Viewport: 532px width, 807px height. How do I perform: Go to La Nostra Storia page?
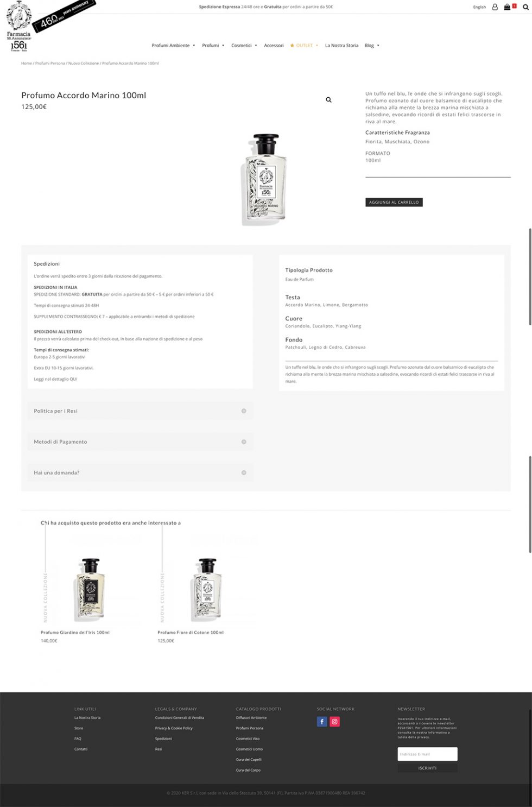coord(341,46)
